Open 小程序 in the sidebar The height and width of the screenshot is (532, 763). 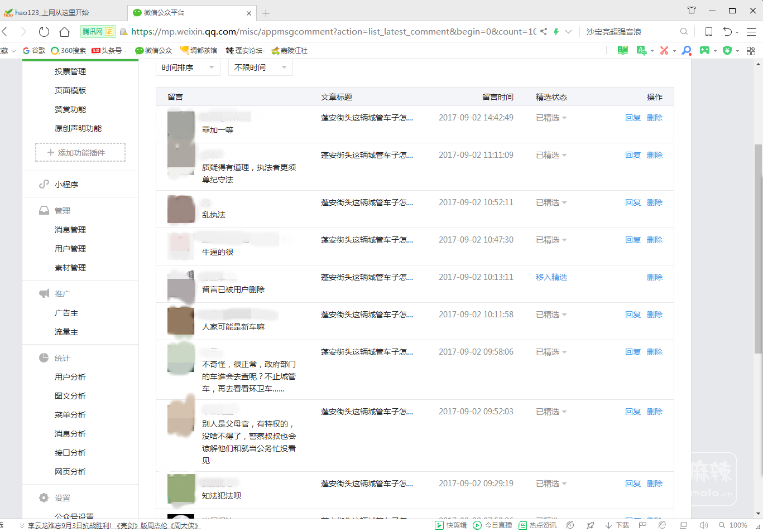tap(66, 185)
